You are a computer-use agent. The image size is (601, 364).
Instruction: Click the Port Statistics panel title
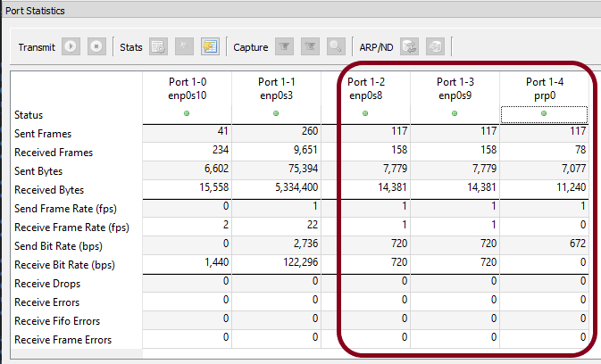35,11
